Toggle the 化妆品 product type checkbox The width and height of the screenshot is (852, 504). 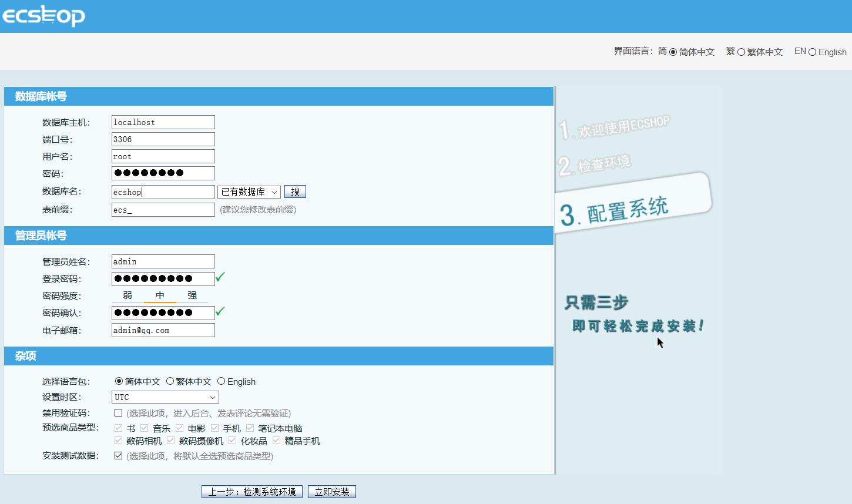point(233,441)
